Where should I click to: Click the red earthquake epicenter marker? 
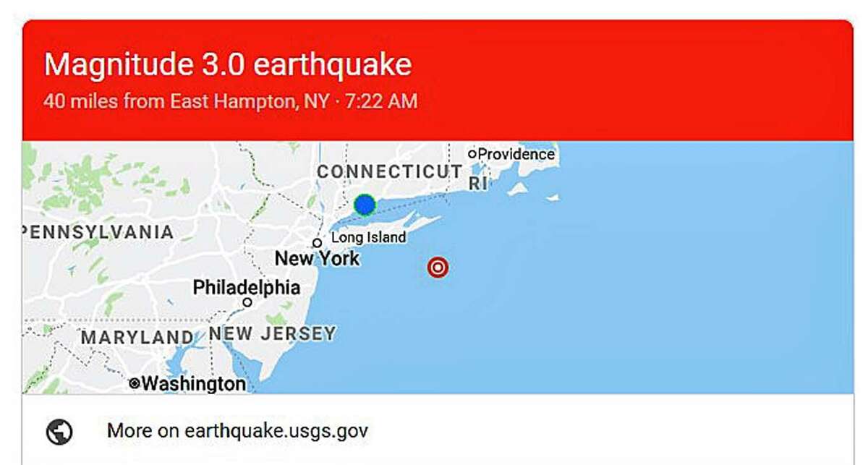coord(438,268)
